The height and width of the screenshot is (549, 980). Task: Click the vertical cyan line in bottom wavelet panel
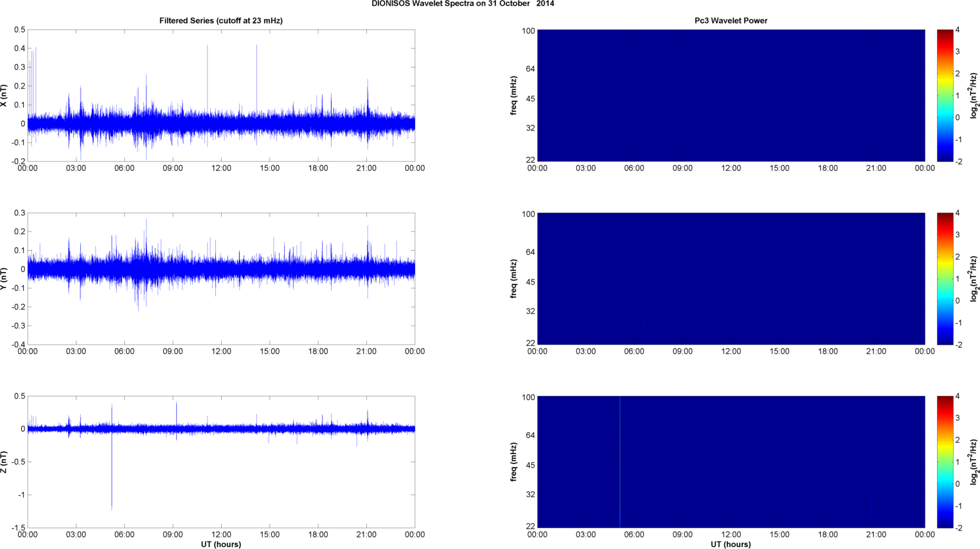tap(620, 462)
